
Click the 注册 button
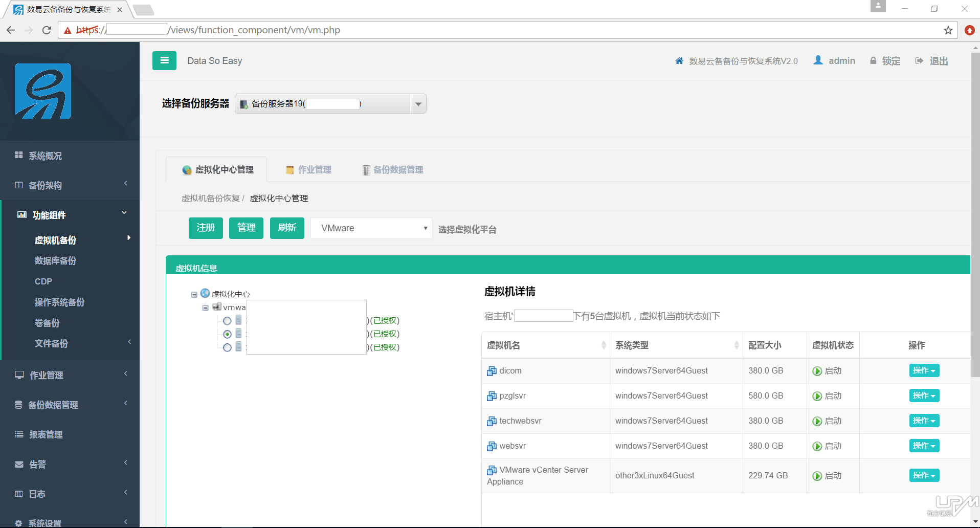pyautogui.click(x=206, y=228)
